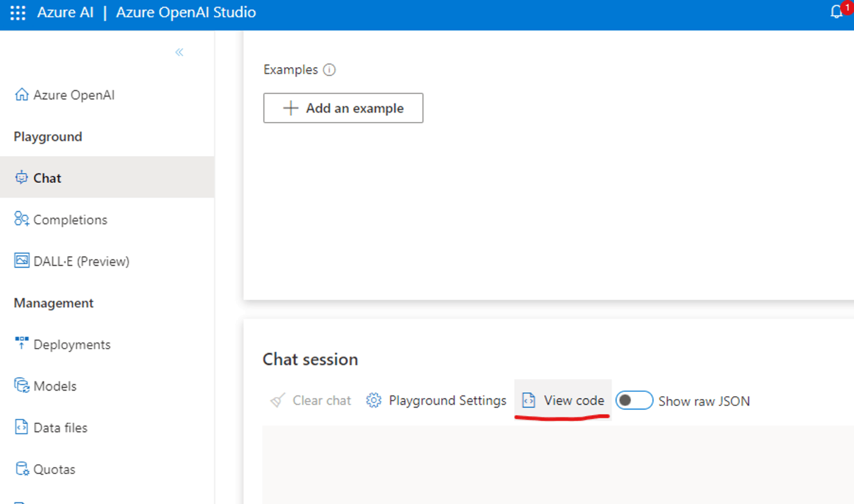Click the Playground Settings gear icon
Viewport: 854px width, 504px height.
point(373,400)
